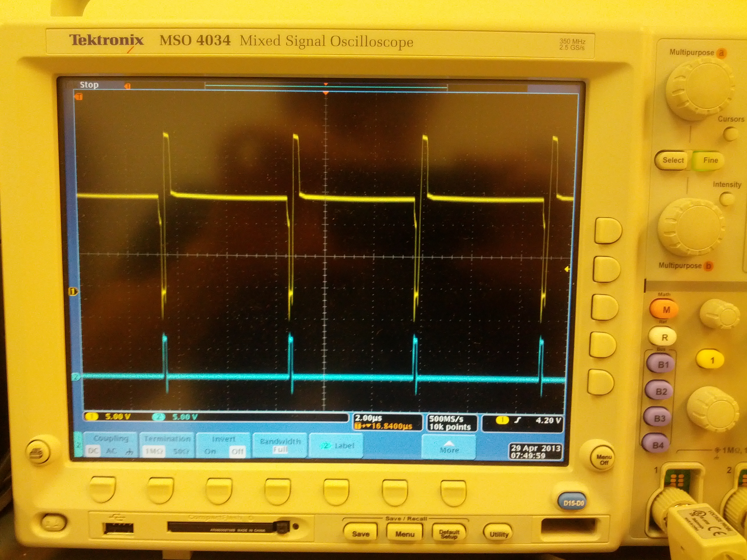Screen dimensions: 747x560
Task: Toggle Invert Off option on screen
Action: coord(237,451)
